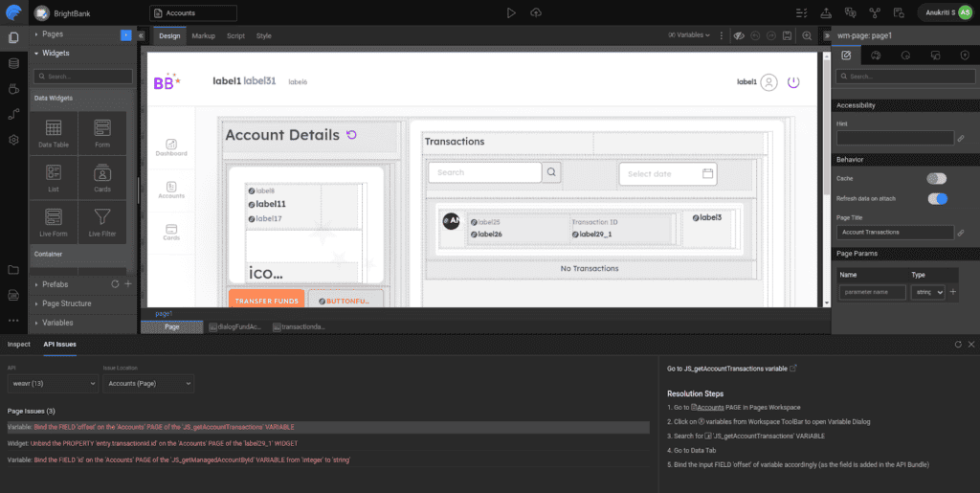The height and width of the screenshot is (493, 980).
Task: Add a new prefab with plus icon
Action: pos(128,283)
